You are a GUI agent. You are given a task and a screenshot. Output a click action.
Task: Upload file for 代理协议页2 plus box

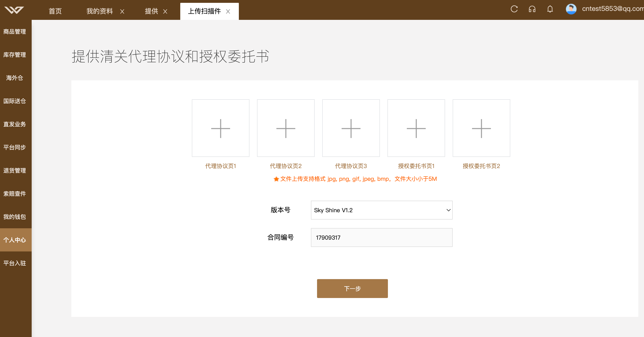coord(286,128)
